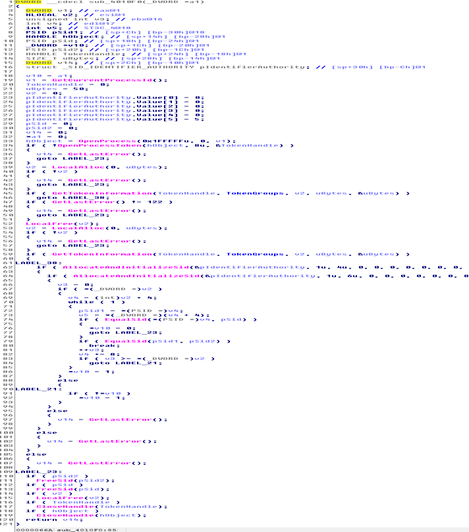Select the uBytes = 50 assignment line

pyautogui.click(x=57, y=89)
